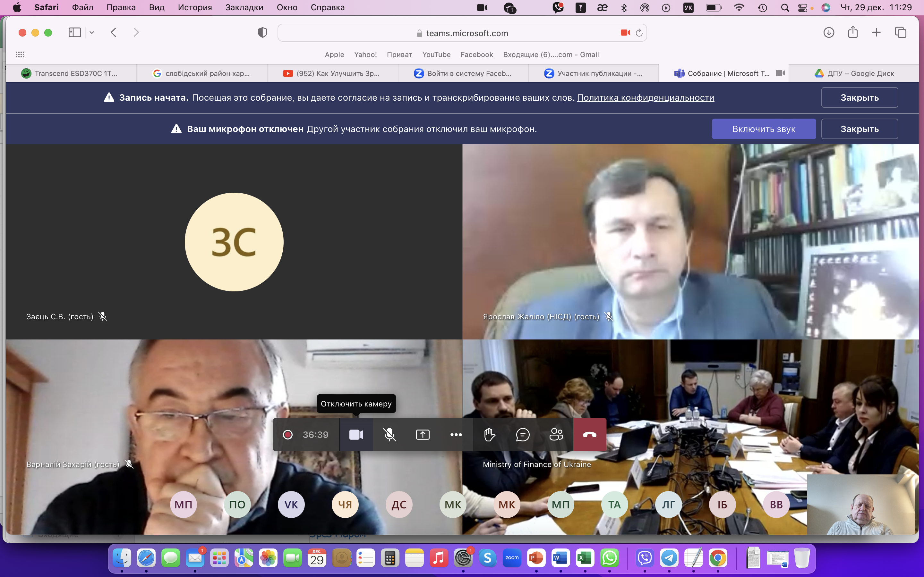Click the Safari share icon
The image size is (924, 577).
(852, 32)
